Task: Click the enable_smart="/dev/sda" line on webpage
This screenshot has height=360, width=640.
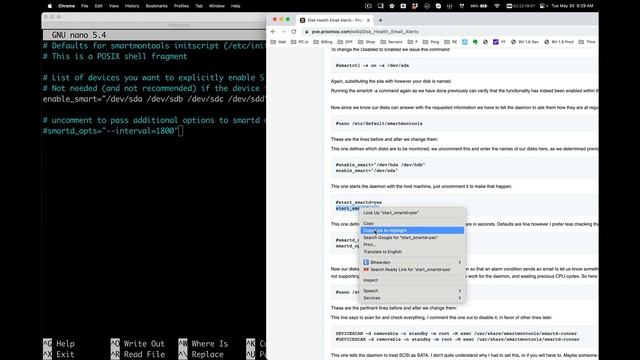Action: 367,171
